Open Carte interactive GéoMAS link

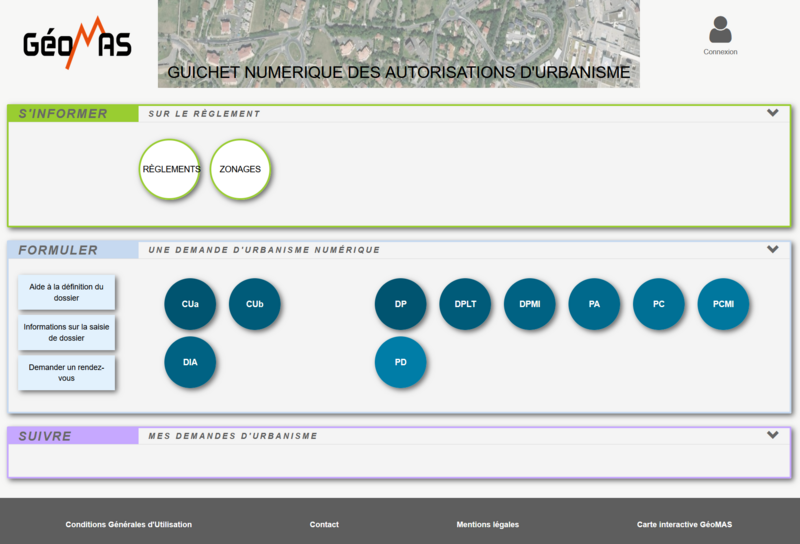684,524
